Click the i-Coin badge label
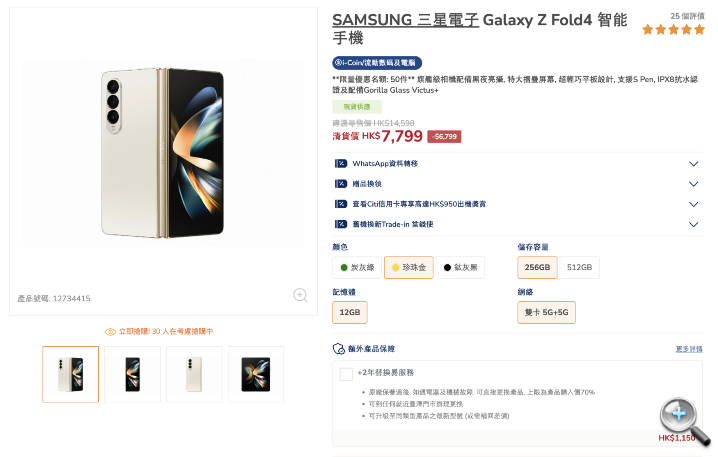Image resolution: width=718 pixels, height=457 pixels. tap(377, 62)
